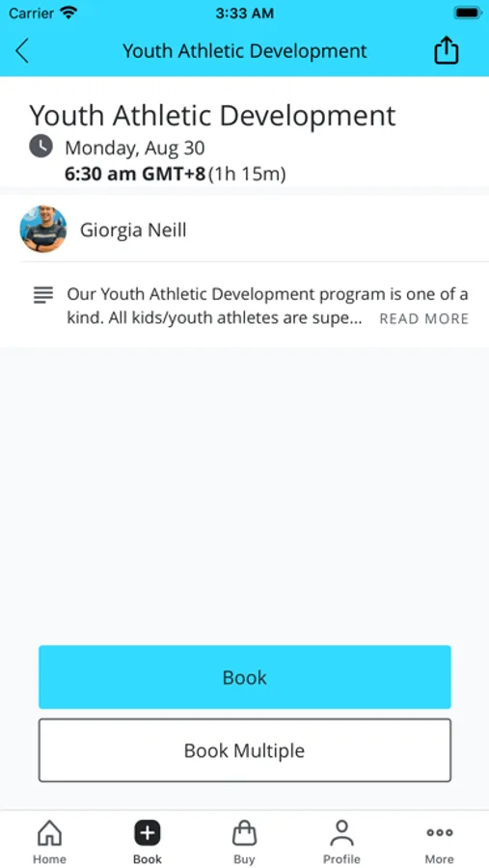Viewport: 489px width, 868px height.
Task: Expand description with READ MORE
Action: [423, 319]
